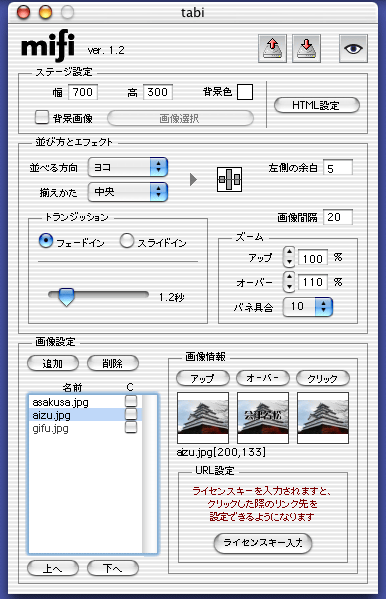Click the disabled 画像選択 button
The image size is (386, 599).
[180, 118]
